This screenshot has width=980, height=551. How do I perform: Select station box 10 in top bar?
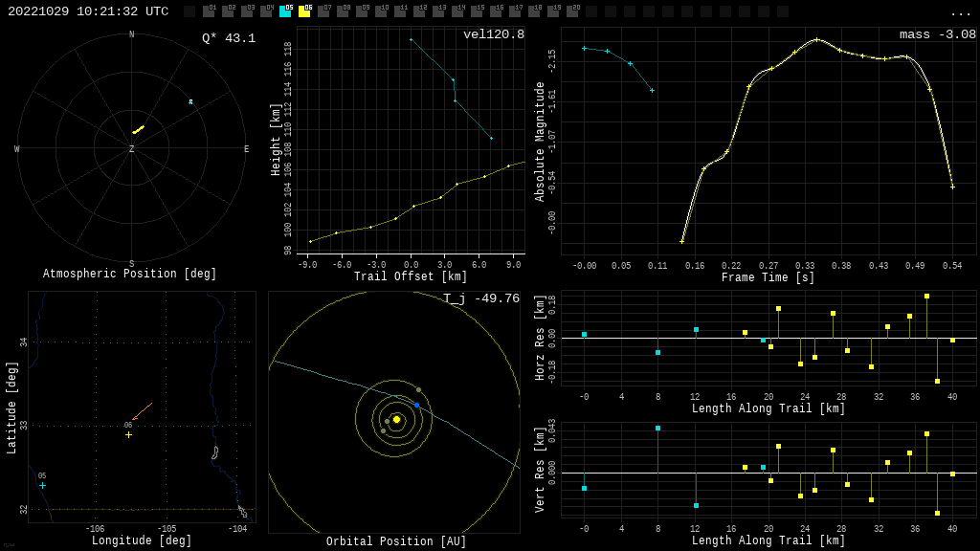pyautogui.click(x=381, y=11)
